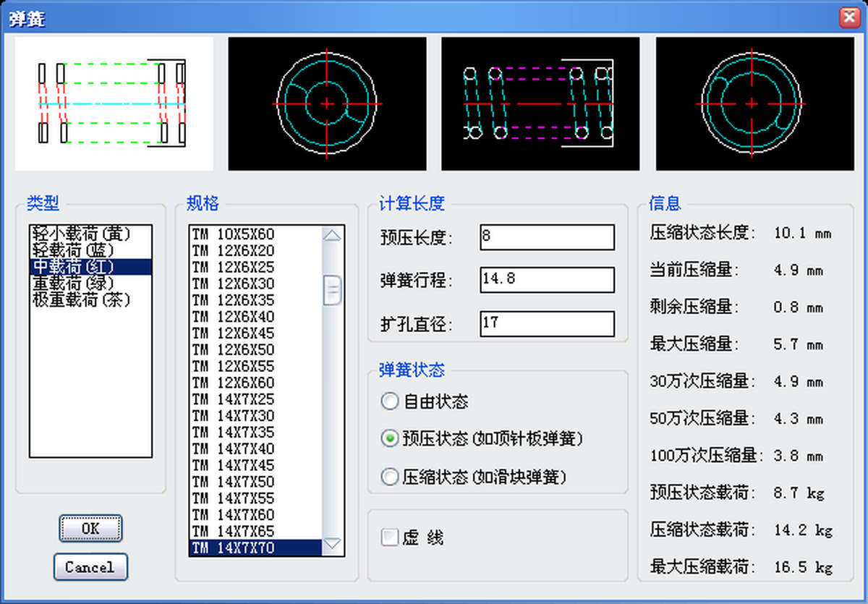Select spec TM 14X7X30
This screenshot has width=868, height=604.
tap(256, 416)
